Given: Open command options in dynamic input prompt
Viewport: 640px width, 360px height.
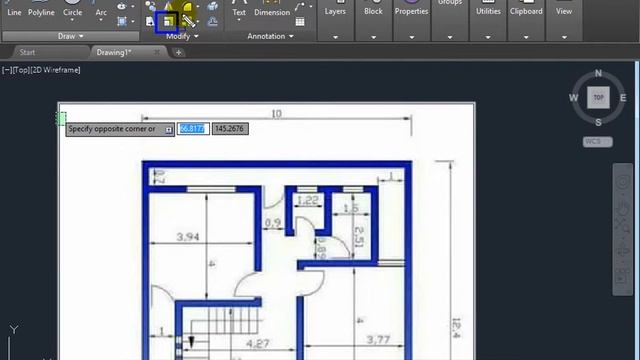Looking at the screenshot, I should tap(169, 129).
